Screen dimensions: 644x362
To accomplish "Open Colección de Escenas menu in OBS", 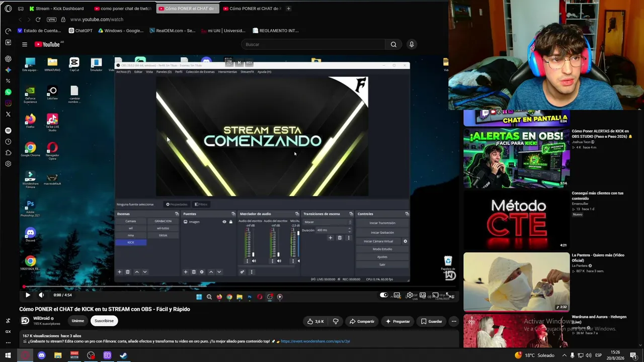I will click(200, 72).
